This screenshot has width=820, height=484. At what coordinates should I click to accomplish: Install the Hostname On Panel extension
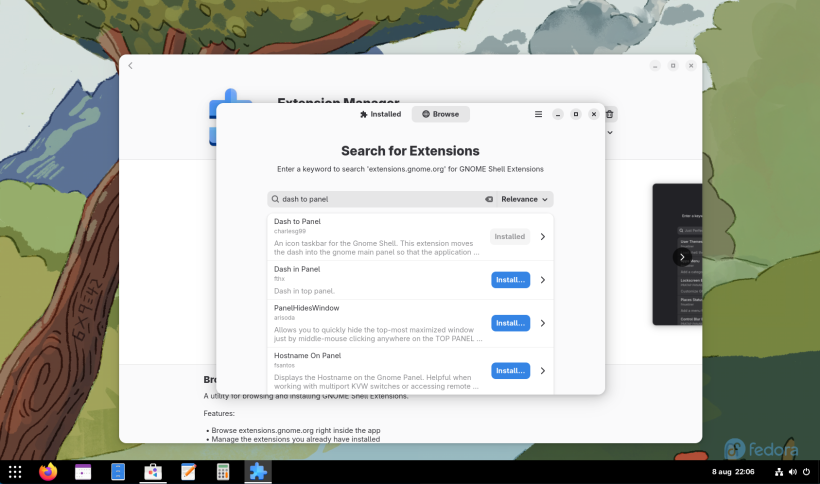(x=510, y=371)
